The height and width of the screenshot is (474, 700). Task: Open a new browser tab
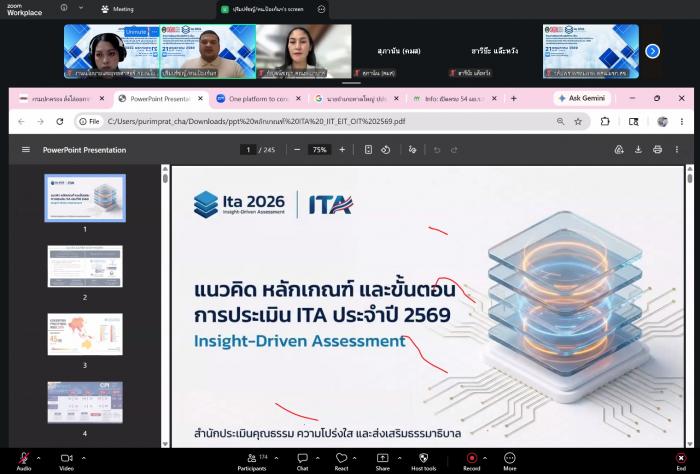point(514,99)
